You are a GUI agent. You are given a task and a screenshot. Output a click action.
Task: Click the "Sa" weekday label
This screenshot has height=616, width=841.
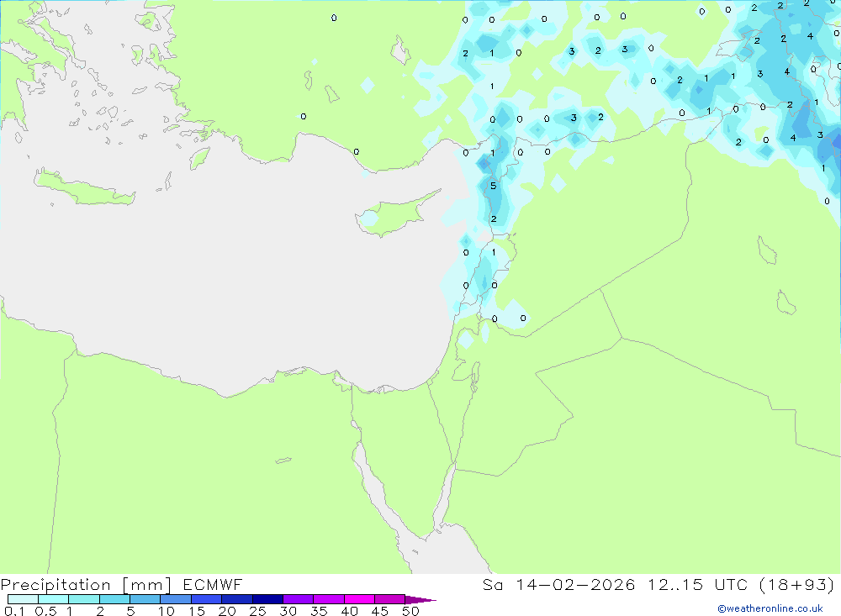pyautogui.click(x=492, y=584)
